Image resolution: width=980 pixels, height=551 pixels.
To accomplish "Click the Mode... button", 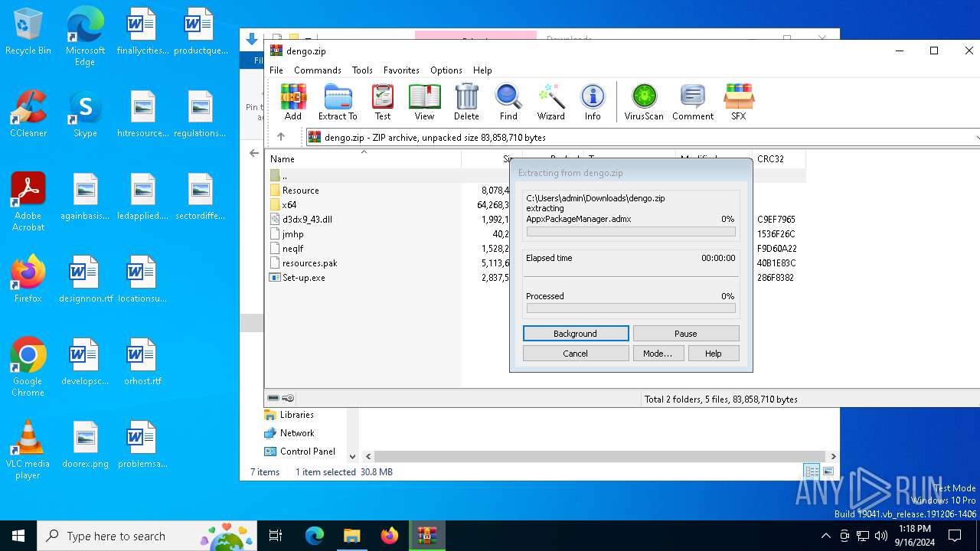I will 658,354.
